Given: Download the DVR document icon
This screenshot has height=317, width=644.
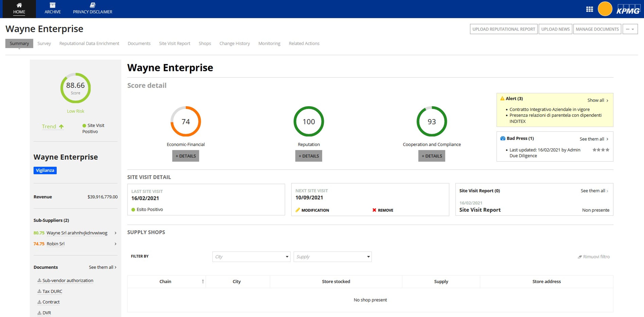Looking at the screenshot, I should [x=39, y=312].
